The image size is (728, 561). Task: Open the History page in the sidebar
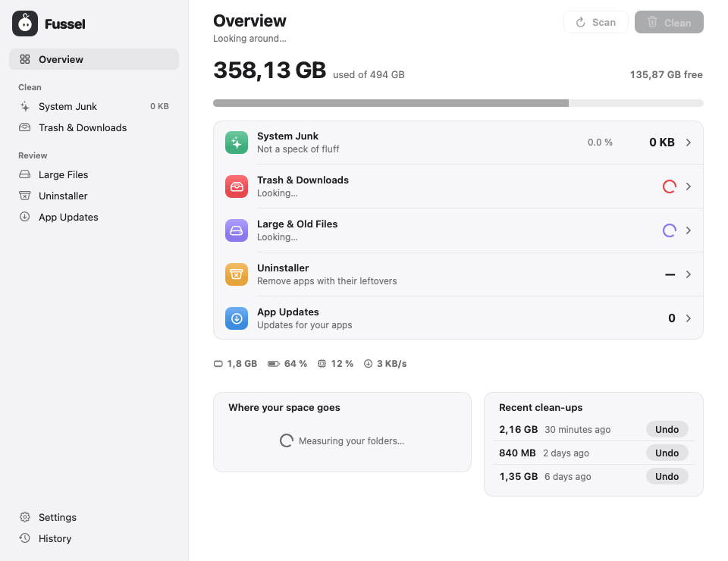(x=94, y=538)
